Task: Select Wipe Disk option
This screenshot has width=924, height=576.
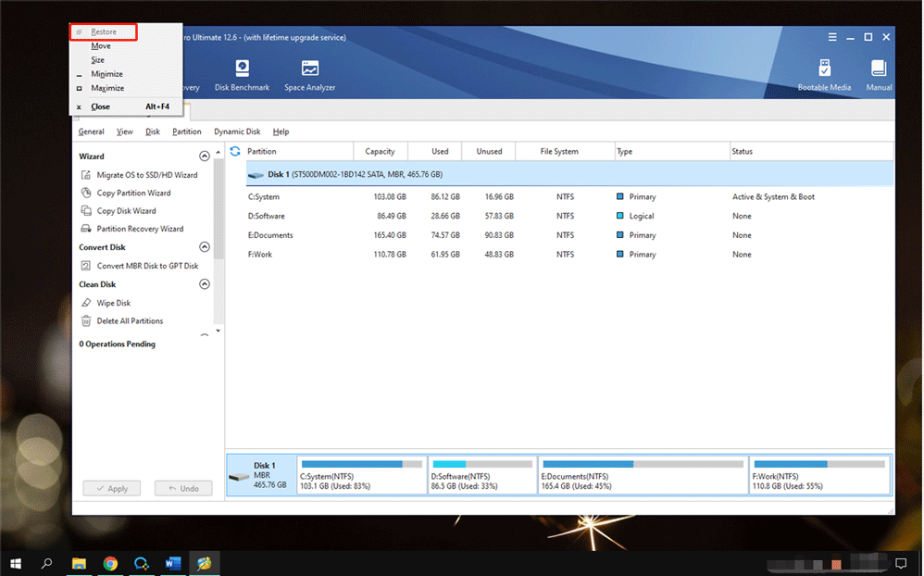Action: (x=106, y=303)
